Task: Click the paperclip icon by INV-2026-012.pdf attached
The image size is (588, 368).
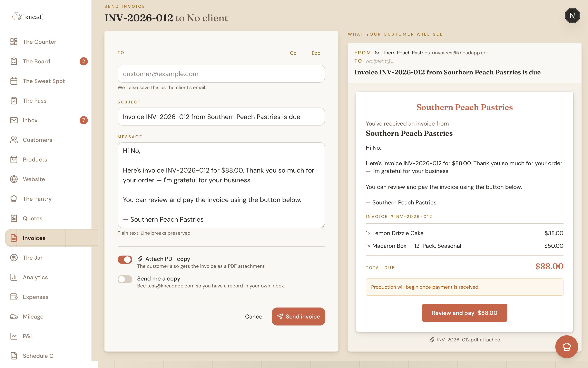Action: coord(432,340)
